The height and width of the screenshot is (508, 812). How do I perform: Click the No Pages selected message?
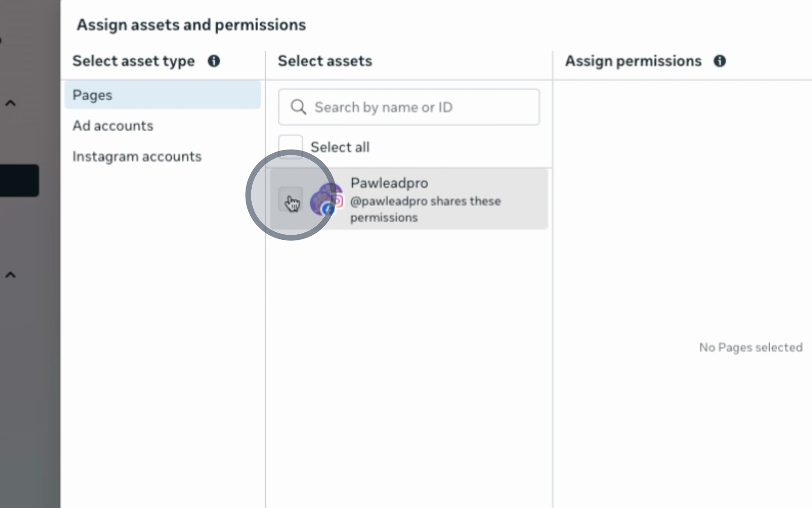[x=750, y=347]
